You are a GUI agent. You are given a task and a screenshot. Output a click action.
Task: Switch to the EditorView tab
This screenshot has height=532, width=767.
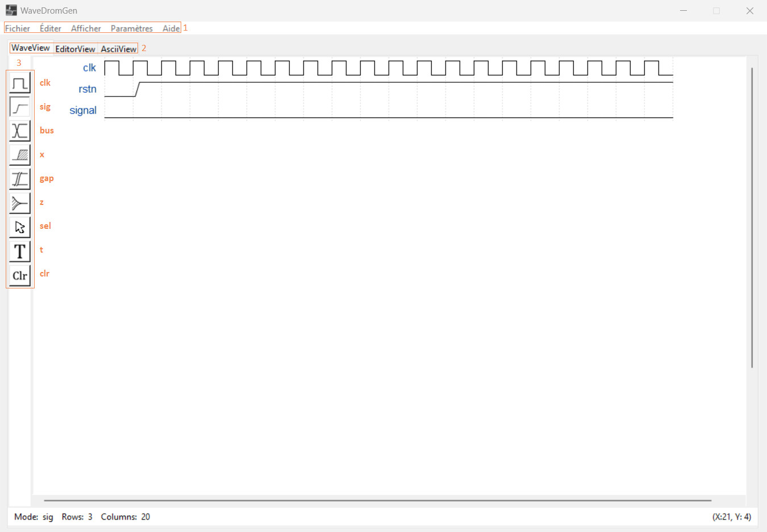point(75,49)
